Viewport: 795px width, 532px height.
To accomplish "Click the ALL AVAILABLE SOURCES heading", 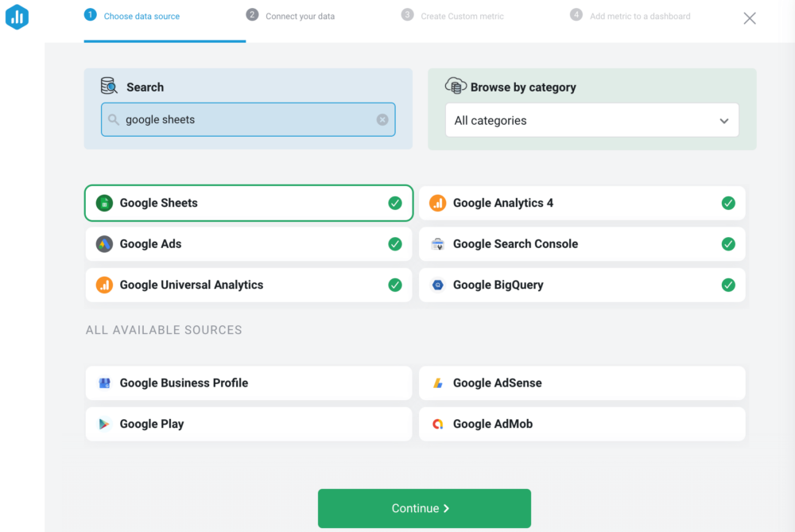I will (164, 330).
